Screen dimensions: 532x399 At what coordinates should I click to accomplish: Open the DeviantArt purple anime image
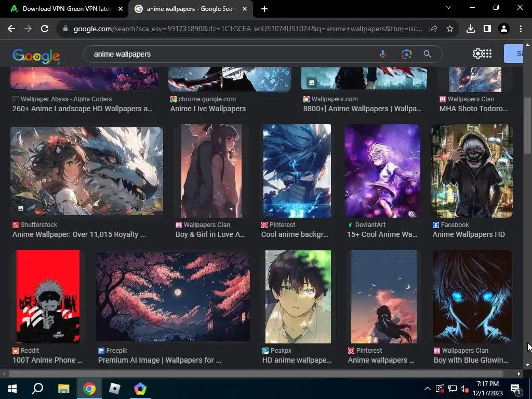(383, 171)
